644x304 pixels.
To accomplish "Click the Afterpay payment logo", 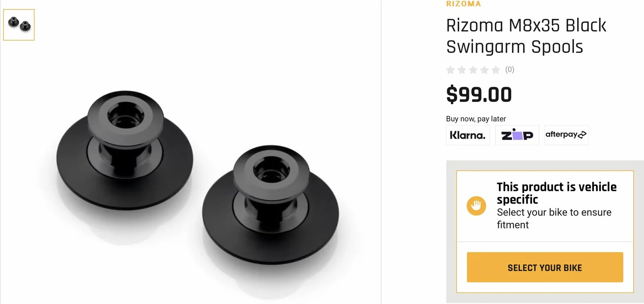I will click(x=566, y=135).
